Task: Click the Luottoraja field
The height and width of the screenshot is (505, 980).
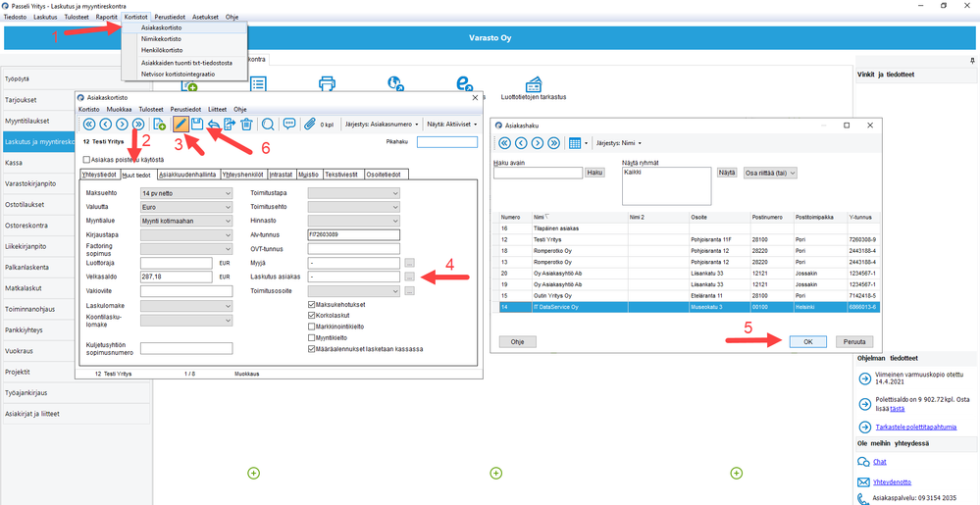Action: click(178, 263)
